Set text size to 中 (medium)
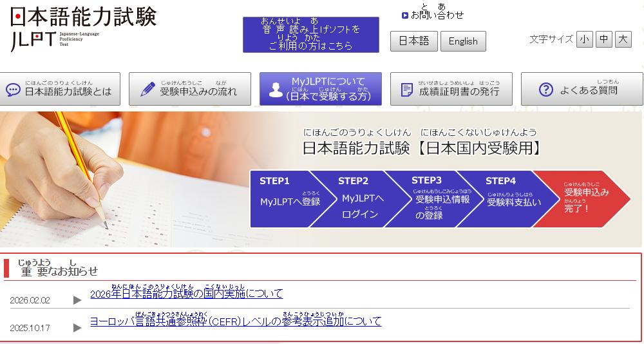Screen dimensions: 644x344 603,39
